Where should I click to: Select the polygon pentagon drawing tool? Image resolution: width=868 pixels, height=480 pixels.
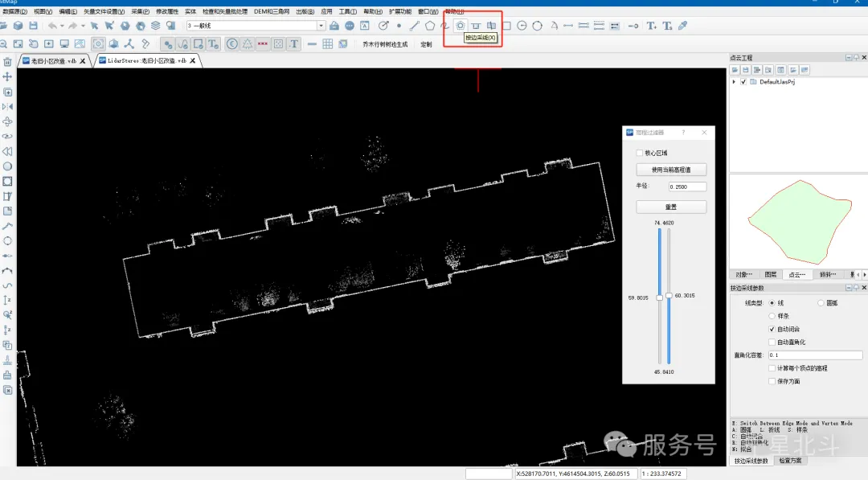pyautogui.click(x=429, y=26)
